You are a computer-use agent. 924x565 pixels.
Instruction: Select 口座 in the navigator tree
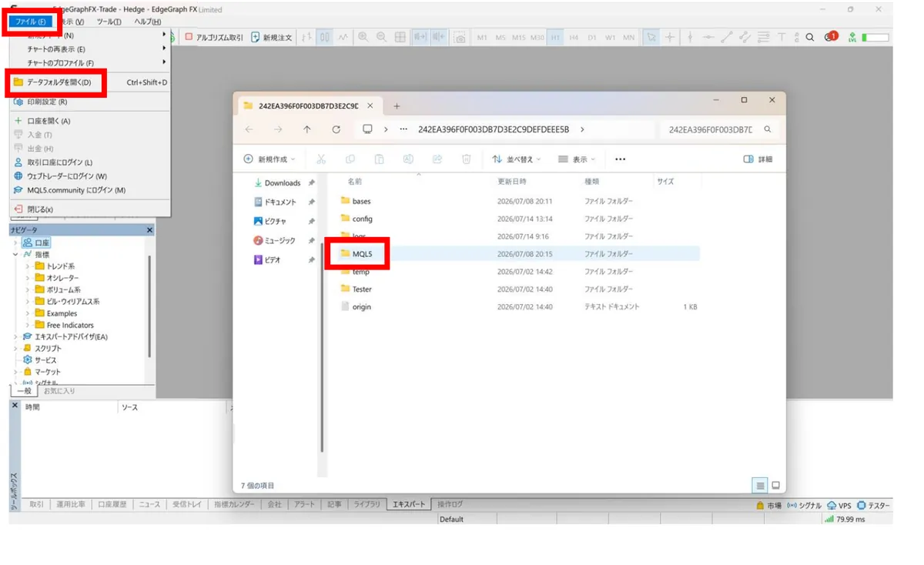(37, 242)
